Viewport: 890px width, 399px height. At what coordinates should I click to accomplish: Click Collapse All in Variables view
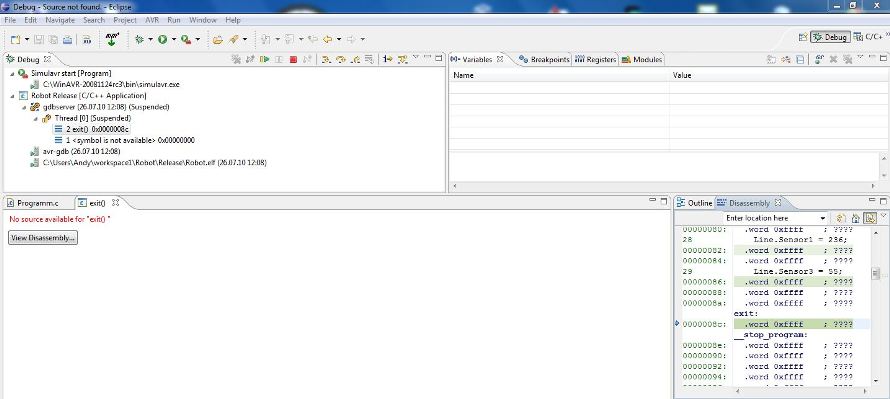tap(800, 59)
